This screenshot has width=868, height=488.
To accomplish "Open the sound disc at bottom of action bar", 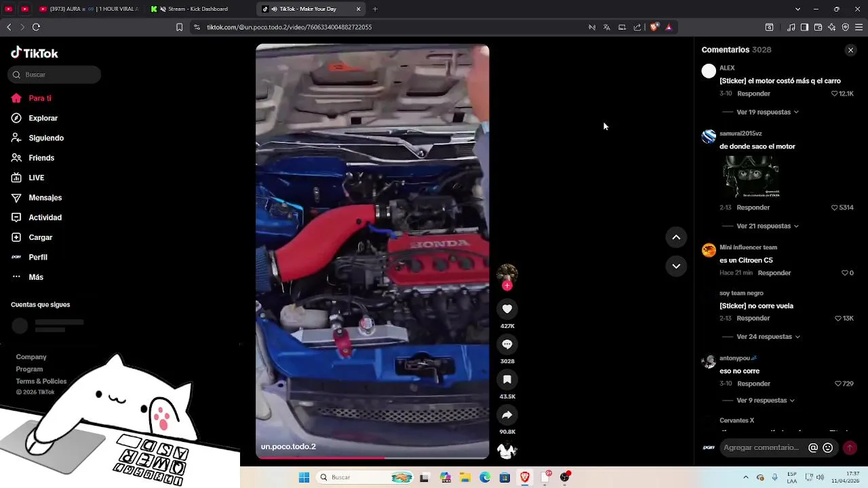I will click(x=507, y=450).
